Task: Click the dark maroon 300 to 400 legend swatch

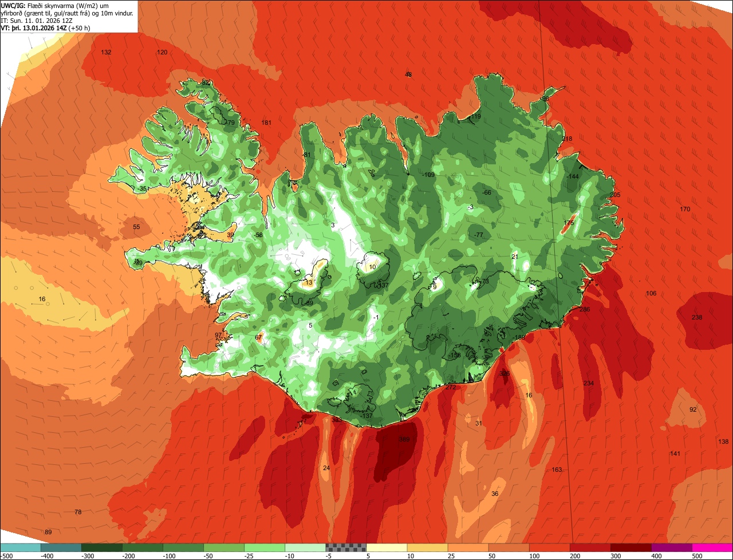Action: [630, 547]
